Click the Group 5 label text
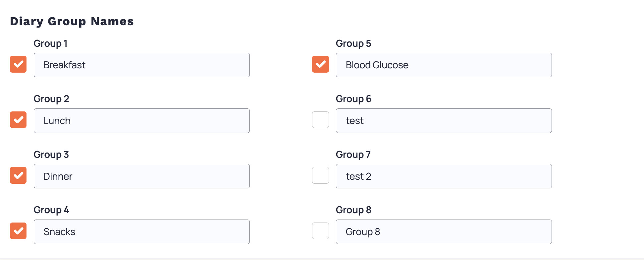644x260 pixels. pos(353,43)
